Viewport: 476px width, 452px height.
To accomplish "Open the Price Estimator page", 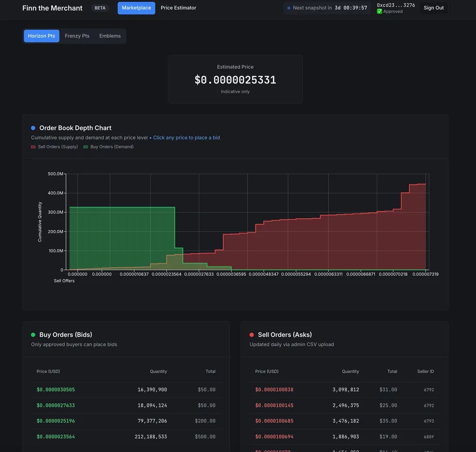I will click(178, 8).
